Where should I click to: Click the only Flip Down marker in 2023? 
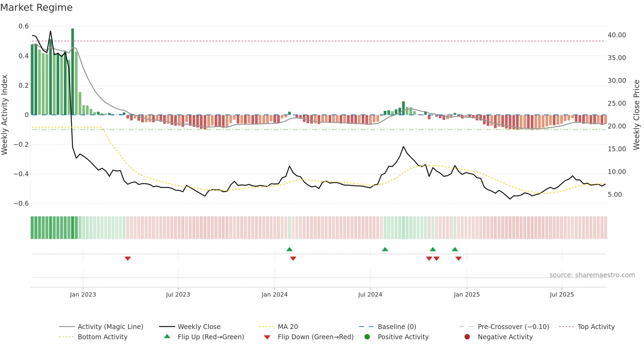click(x=128, y=258)
